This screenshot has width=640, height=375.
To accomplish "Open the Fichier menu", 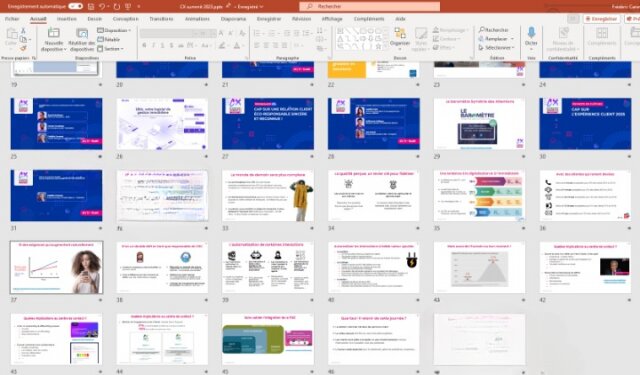I will click(x=12, y=19).
